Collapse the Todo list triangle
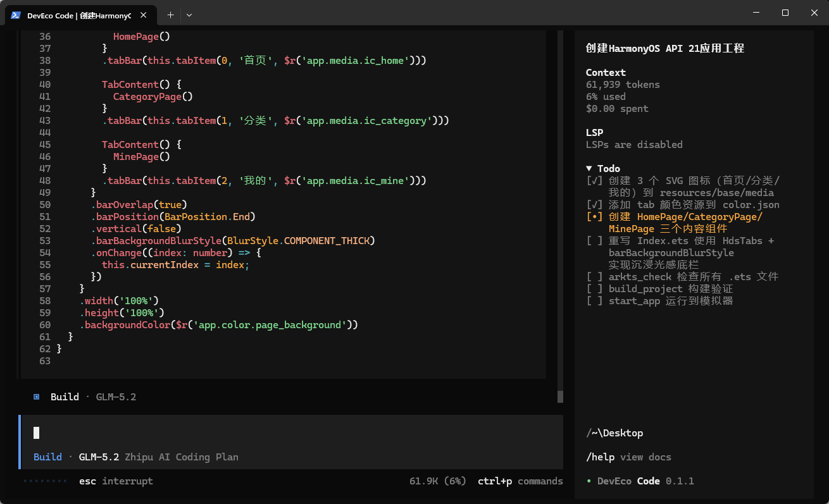This screenshot has height=504, width=829. (x=590, y=168)
